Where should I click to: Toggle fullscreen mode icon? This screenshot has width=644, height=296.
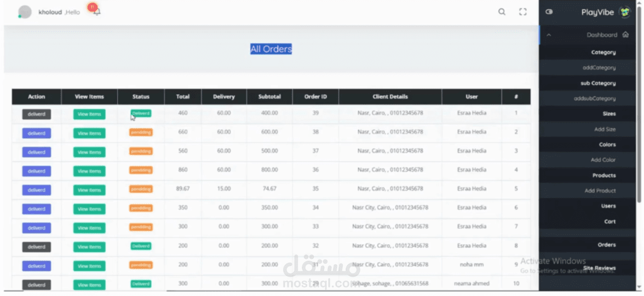tap(523, 12)
